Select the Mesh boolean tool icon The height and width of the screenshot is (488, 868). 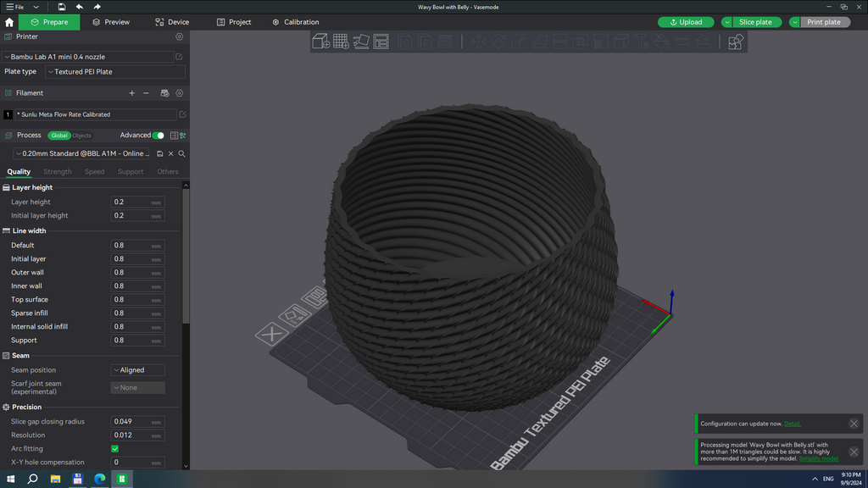(x=580, y=42)
